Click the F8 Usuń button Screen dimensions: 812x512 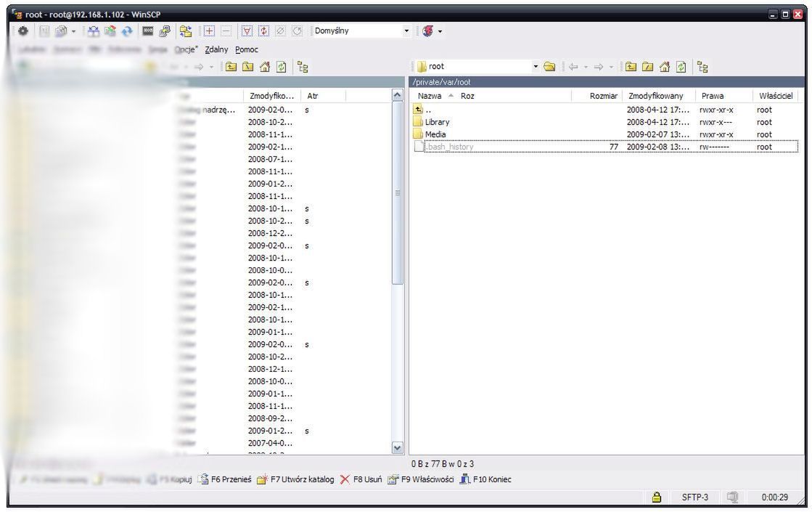(361, 479)
